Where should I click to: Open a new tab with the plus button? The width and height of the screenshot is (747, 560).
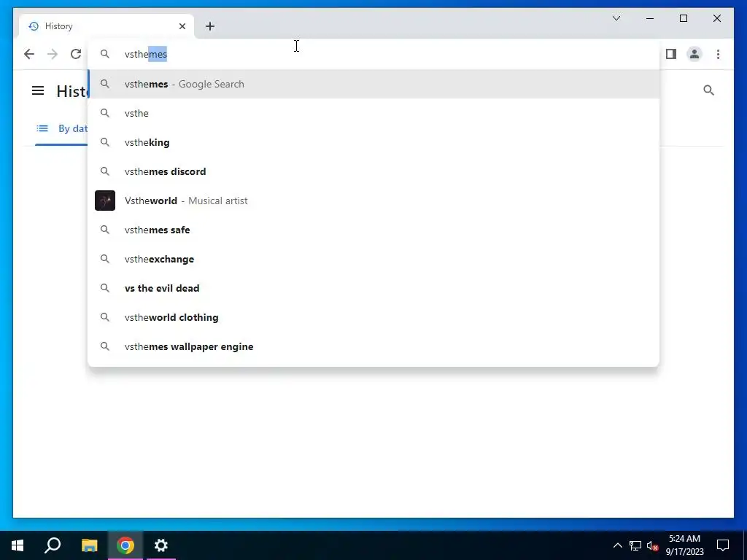coord(210,26)
